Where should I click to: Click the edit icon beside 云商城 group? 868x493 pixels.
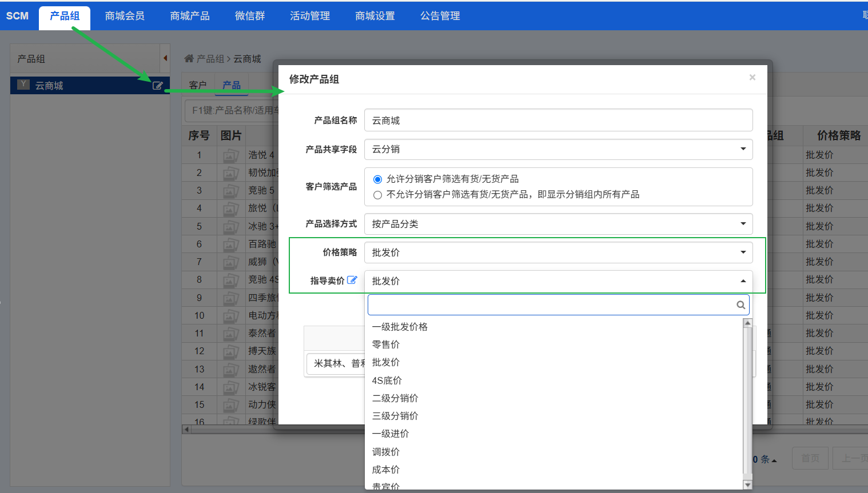[x=157, y=86]
